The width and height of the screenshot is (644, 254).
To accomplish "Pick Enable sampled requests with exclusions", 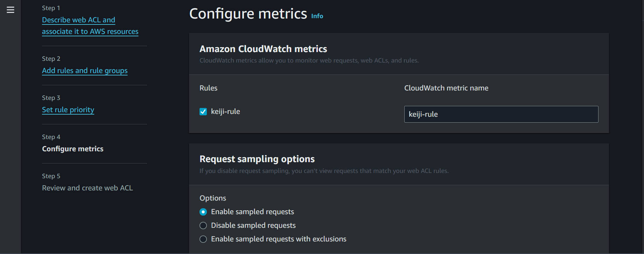I will 203,239.
